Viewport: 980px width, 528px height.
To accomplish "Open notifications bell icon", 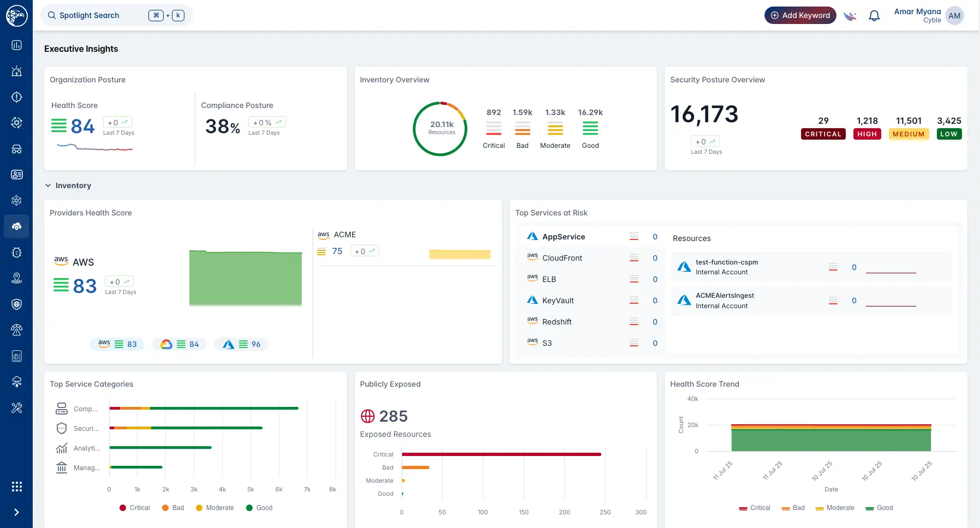I will 874,16.
